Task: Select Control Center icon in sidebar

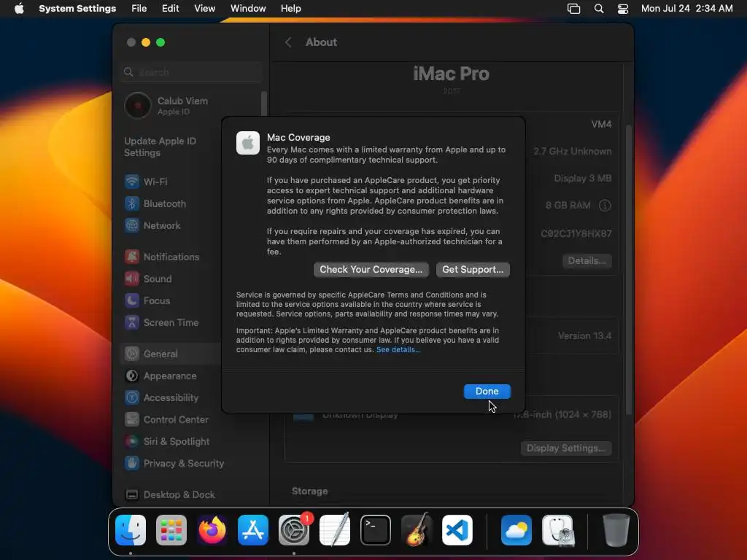Action: pyautogui.click(x=132, y=419)
